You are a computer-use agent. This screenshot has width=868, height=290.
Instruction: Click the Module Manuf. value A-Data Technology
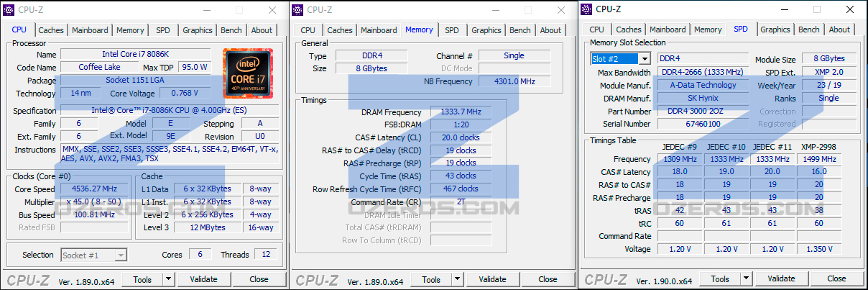pos(703,85)
